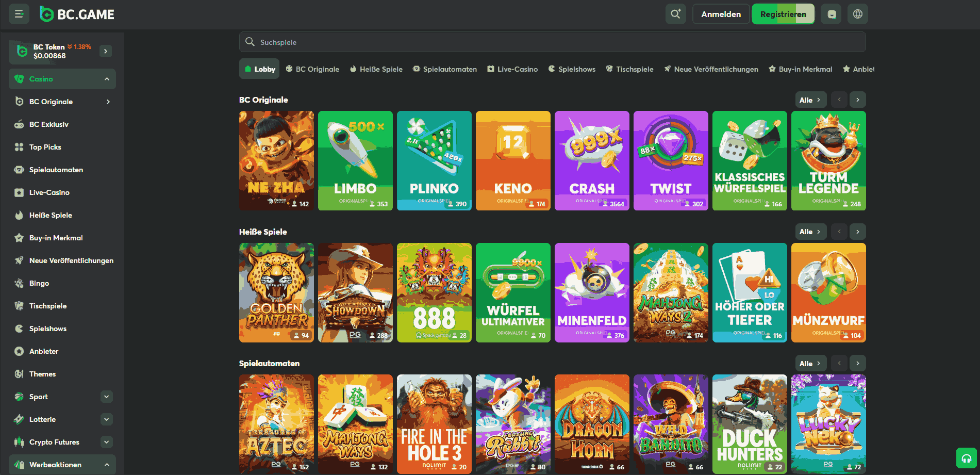Focus the Suchspiele search field
This screenshot has height=475, width=980.
click(x=552, y=42)
